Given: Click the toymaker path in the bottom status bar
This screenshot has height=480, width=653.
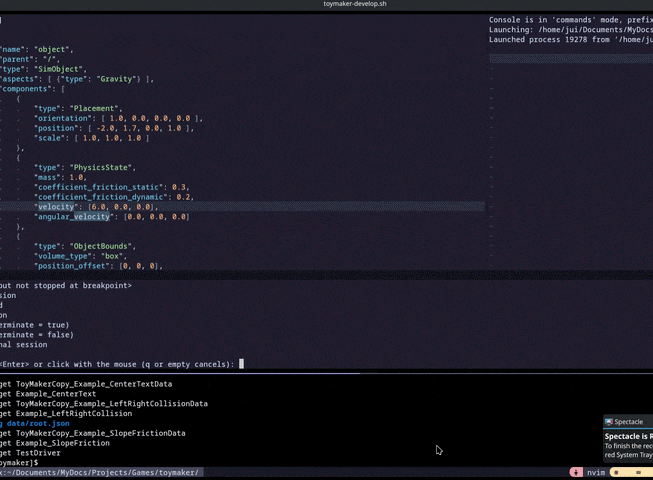Looking at the screenshot, I should [100, 472].
